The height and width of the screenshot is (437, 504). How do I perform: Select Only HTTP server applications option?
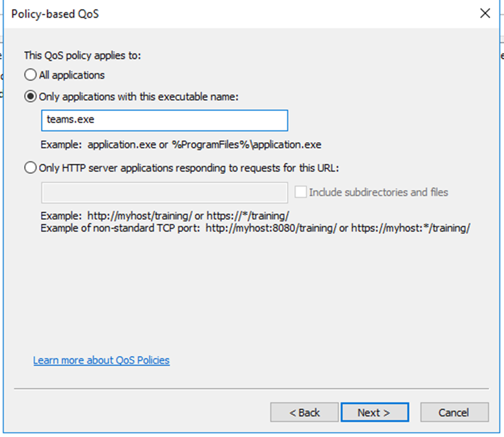[30, 167]
